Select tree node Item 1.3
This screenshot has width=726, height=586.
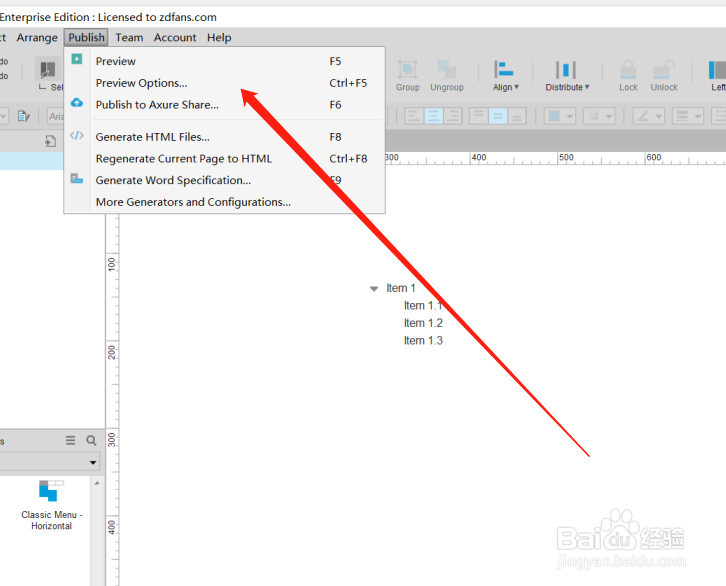(x=423, y=341)
